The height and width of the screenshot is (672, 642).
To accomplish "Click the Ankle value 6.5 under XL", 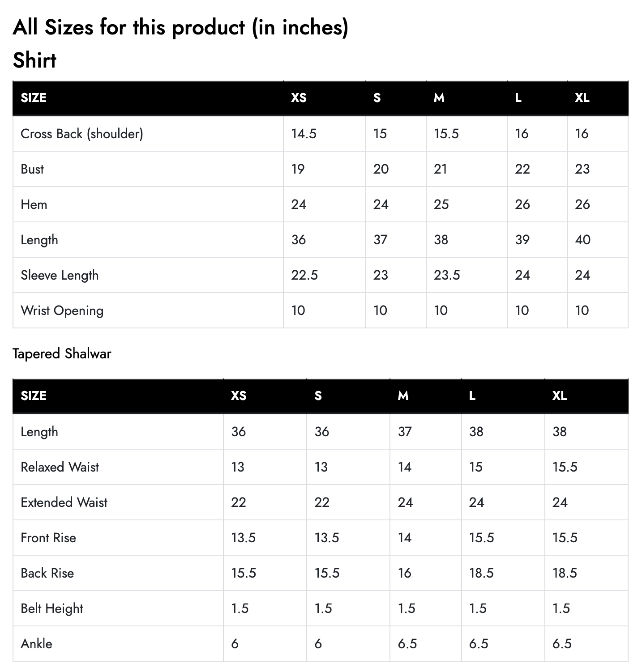I will pos(562,644).
